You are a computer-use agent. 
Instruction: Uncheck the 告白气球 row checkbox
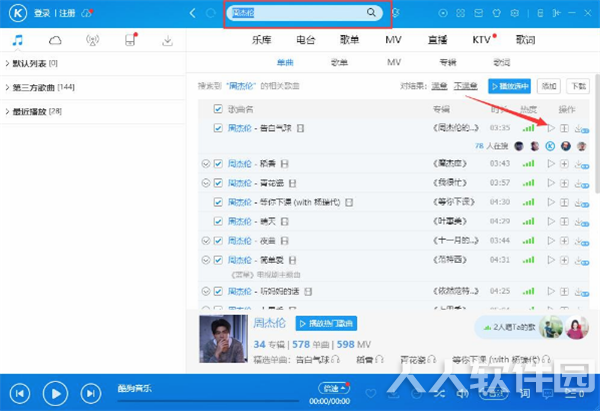tap(218, 128)
